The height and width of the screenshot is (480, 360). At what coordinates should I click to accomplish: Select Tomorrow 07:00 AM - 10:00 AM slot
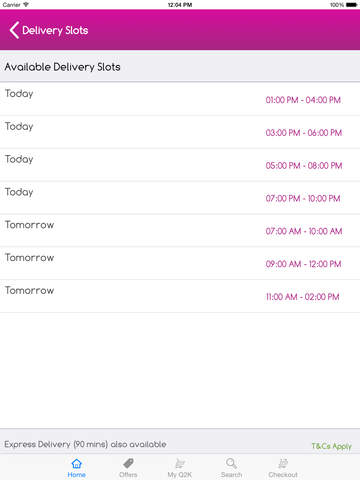click(x=180, y=230)
